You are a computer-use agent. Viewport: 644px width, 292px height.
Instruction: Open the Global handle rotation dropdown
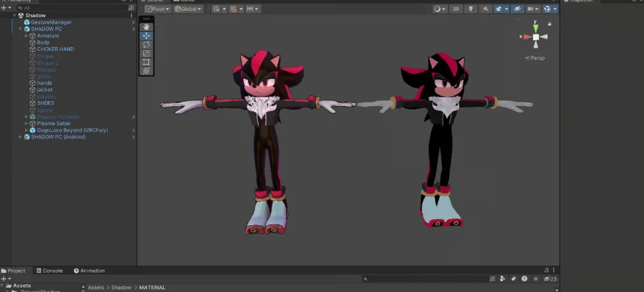(189, 9)
